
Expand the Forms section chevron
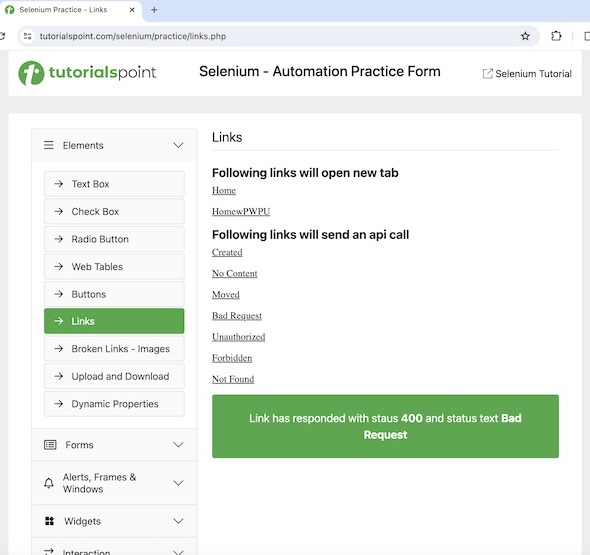tap(178, 445)
